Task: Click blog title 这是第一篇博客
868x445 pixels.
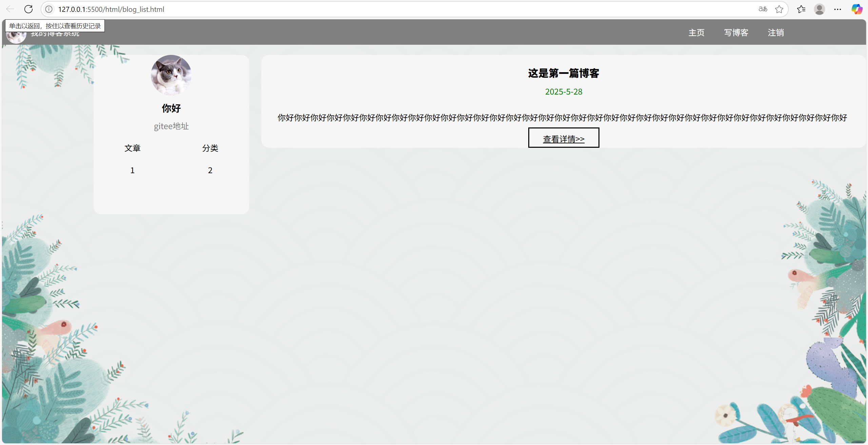Action: point(564,73)
